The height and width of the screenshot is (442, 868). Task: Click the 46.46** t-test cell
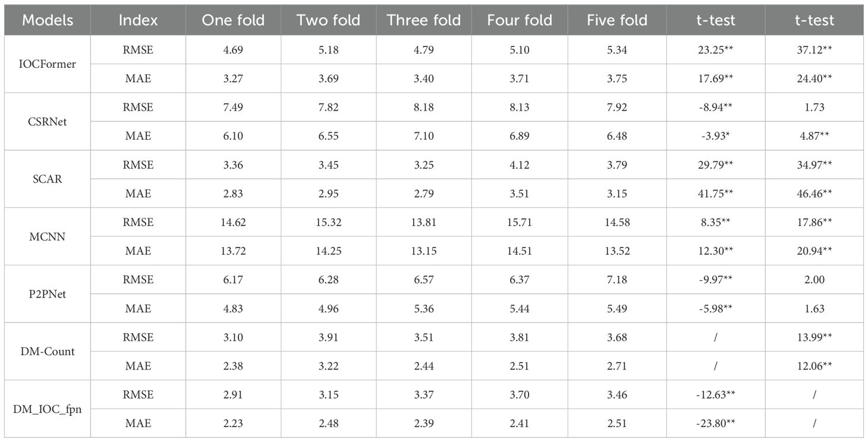(814, 193)
